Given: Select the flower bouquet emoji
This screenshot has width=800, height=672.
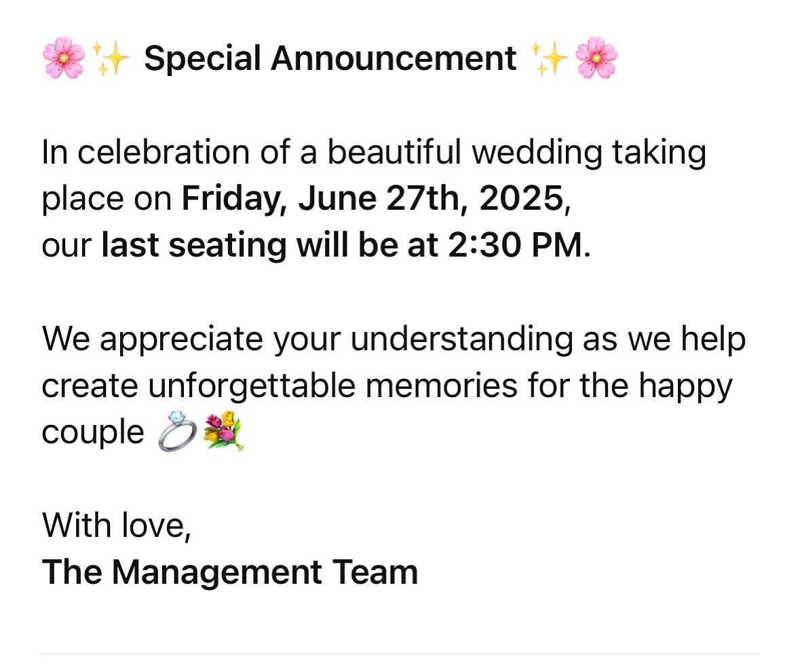Looking at the screenshot, I should point(223,432).
